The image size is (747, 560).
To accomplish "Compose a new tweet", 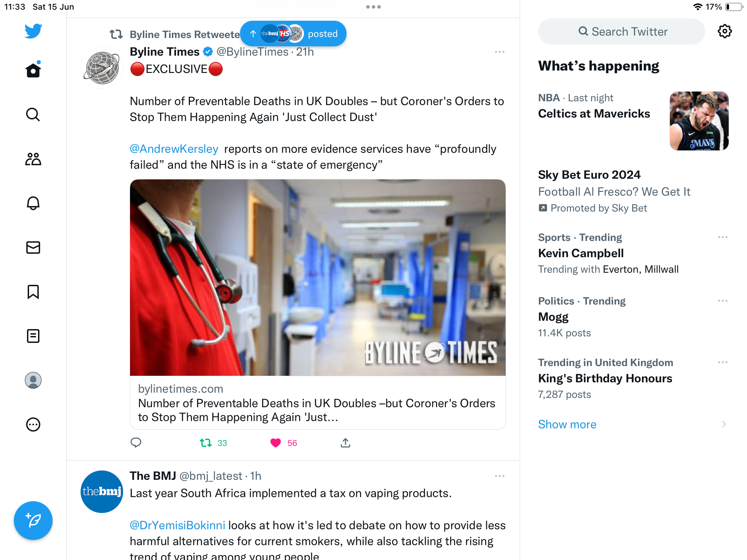I will [x=33, y=520].
